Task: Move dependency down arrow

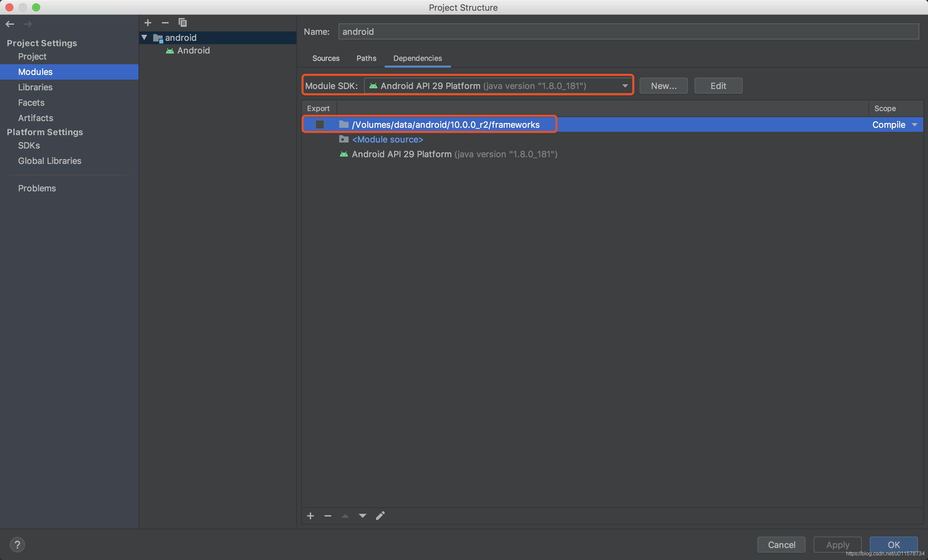Action: pyautogui.click(x=362, y=516)
